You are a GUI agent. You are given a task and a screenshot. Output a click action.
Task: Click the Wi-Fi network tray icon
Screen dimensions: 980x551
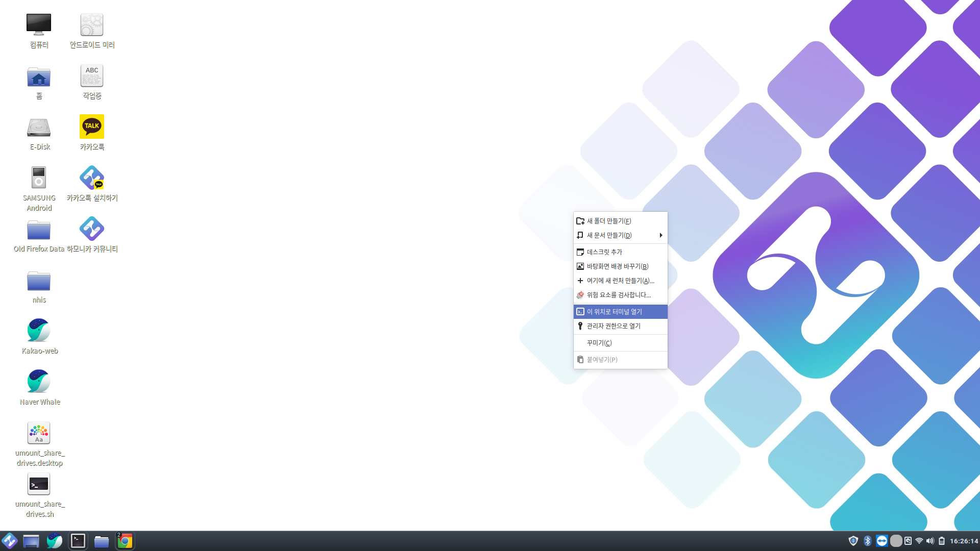919,541
